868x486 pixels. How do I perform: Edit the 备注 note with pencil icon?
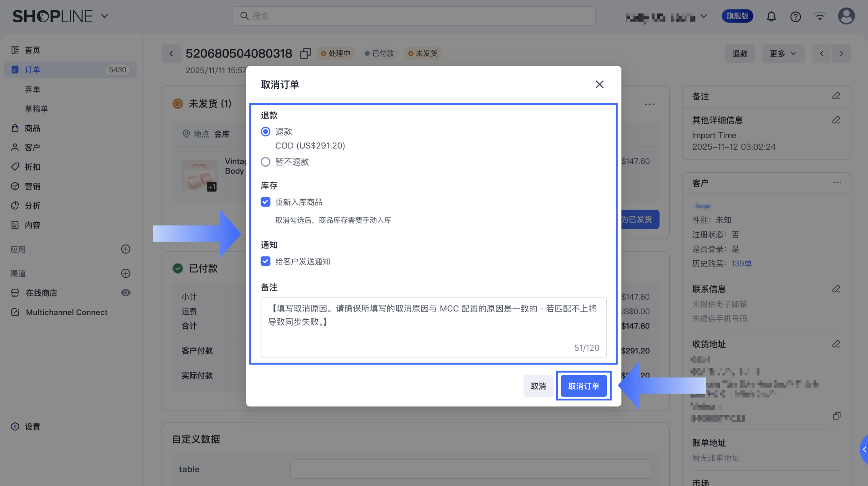(x=836, y=96)
